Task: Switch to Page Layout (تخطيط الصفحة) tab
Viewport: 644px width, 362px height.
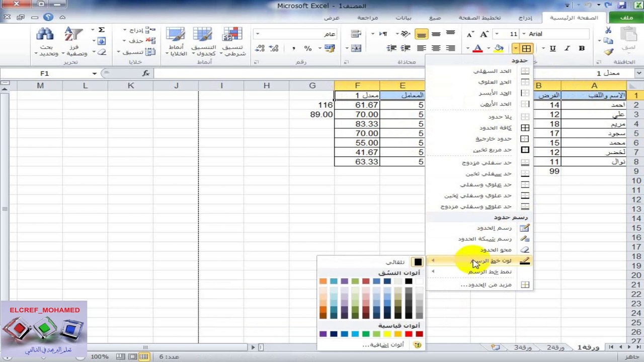Action: click(x=479, y=18)
